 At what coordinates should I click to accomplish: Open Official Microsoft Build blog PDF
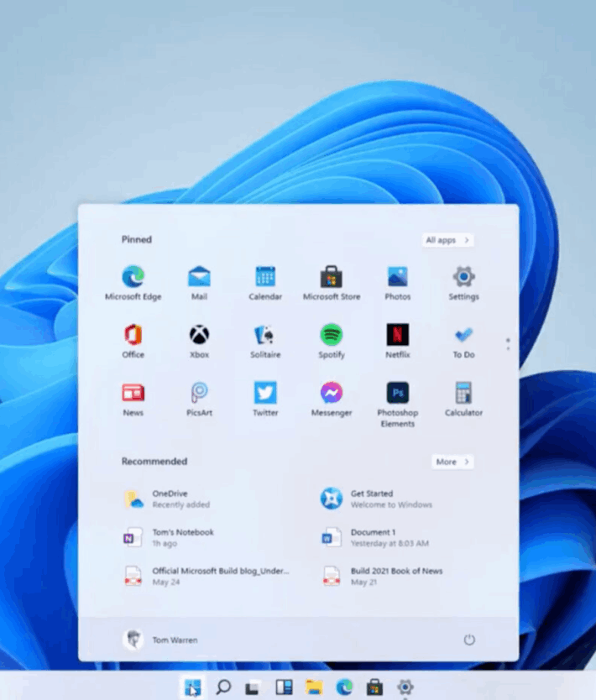point(207,577)
